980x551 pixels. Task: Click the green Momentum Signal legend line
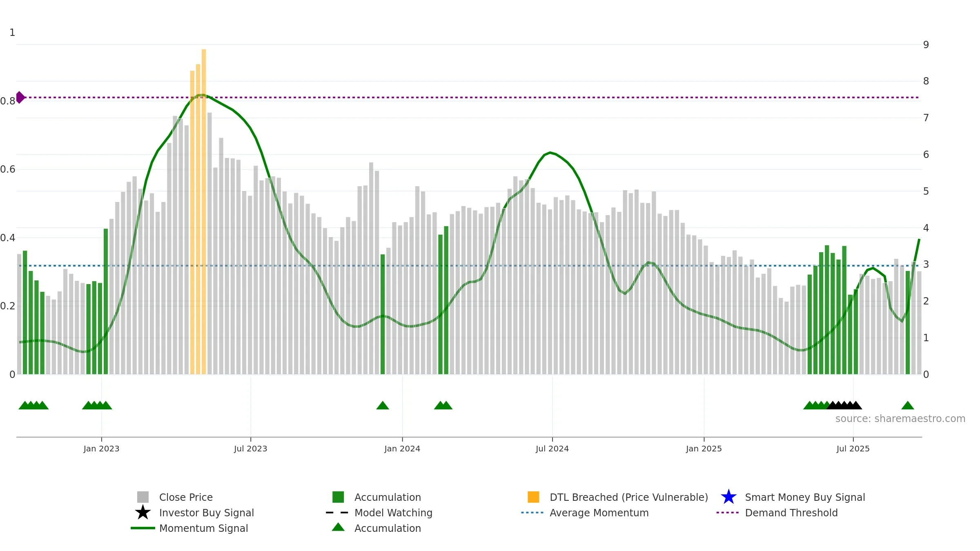pos(143,528)
